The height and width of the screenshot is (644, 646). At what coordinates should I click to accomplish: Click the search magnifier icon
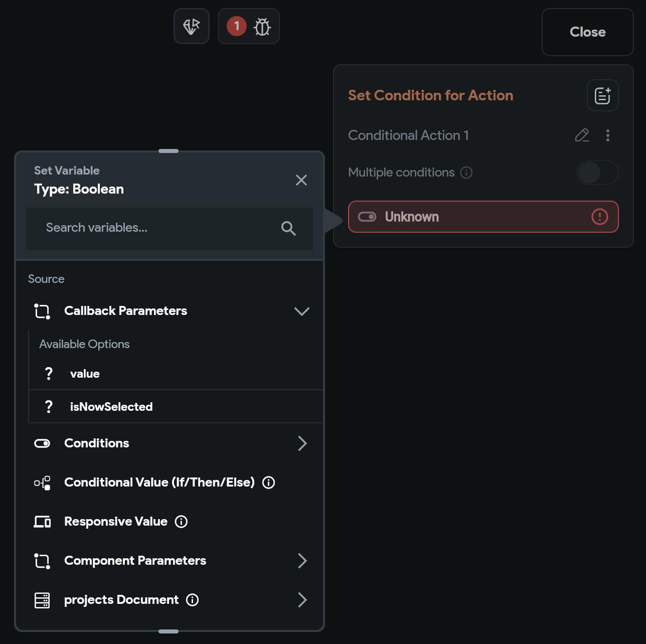288,228
